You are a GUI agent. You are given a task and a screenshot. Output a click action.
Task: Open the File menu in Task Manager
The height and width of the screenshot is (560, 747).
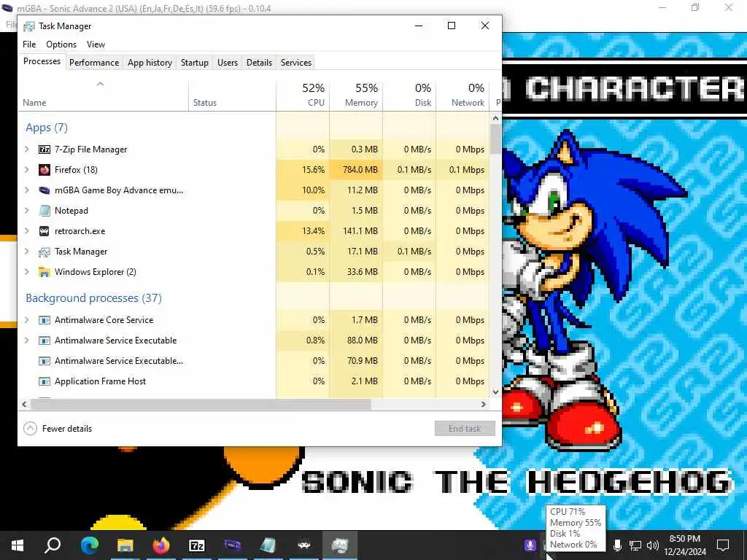point(29,44)
